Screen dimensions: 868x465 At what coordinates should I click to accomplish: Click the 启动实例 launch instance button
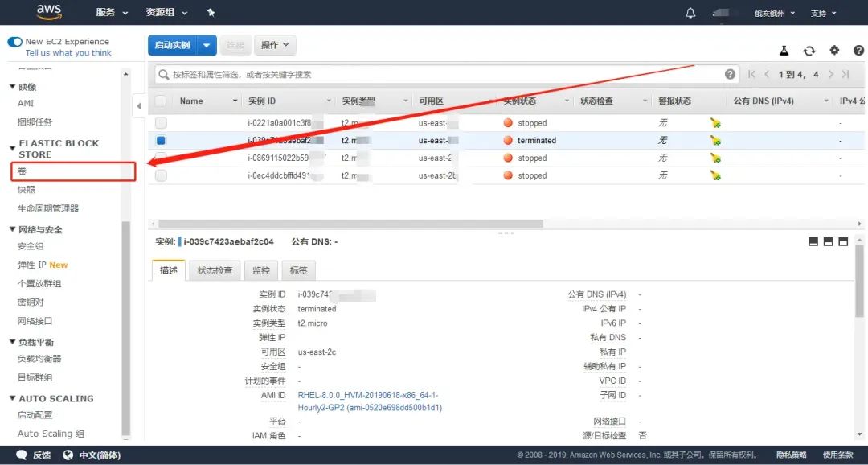point(172,45)
